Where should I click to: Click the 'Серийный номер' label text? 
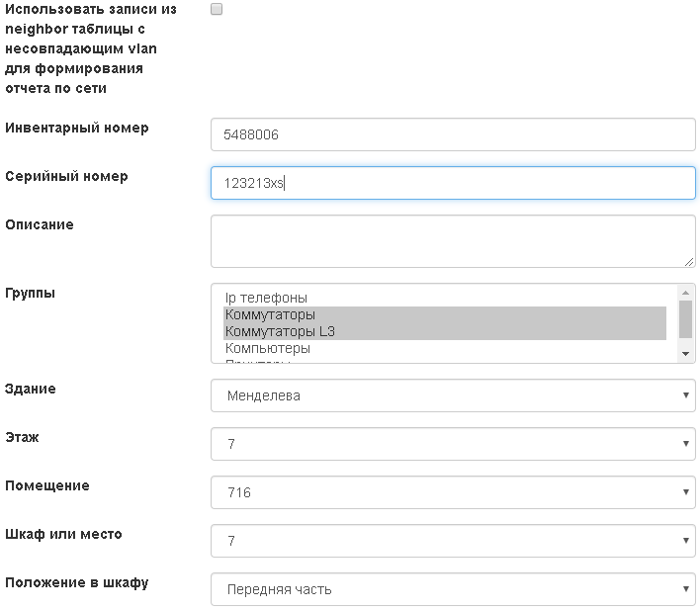pyautogui.click(x=66, y=177)
